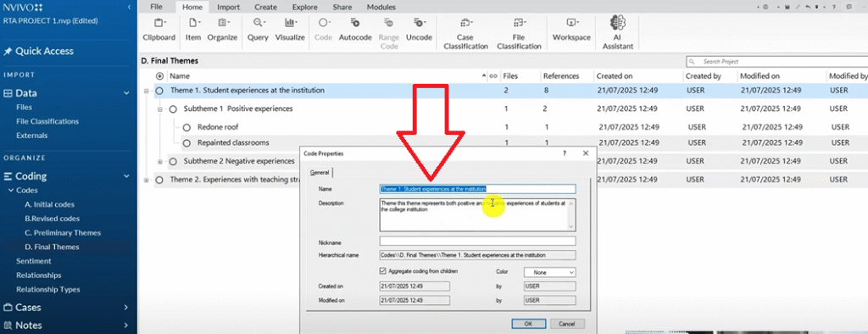Switch to the Modules ribbon tab

point(381,7)
